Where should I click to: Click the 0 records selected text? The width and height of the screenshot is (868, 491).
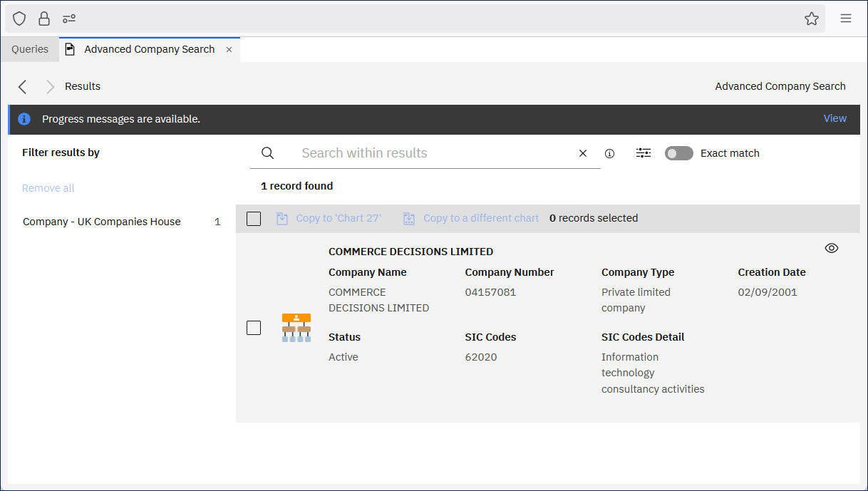click(594, 218)
